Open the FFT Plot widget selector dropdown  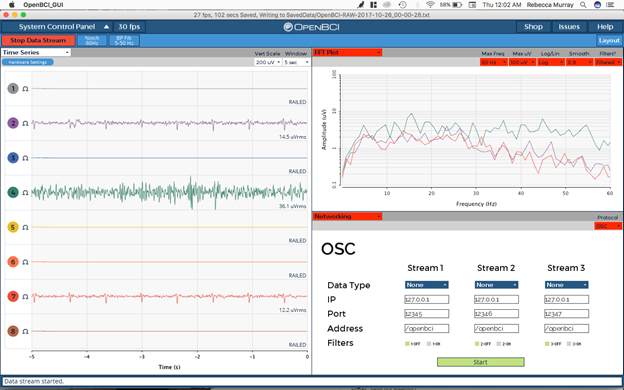[x=347, y=52]
